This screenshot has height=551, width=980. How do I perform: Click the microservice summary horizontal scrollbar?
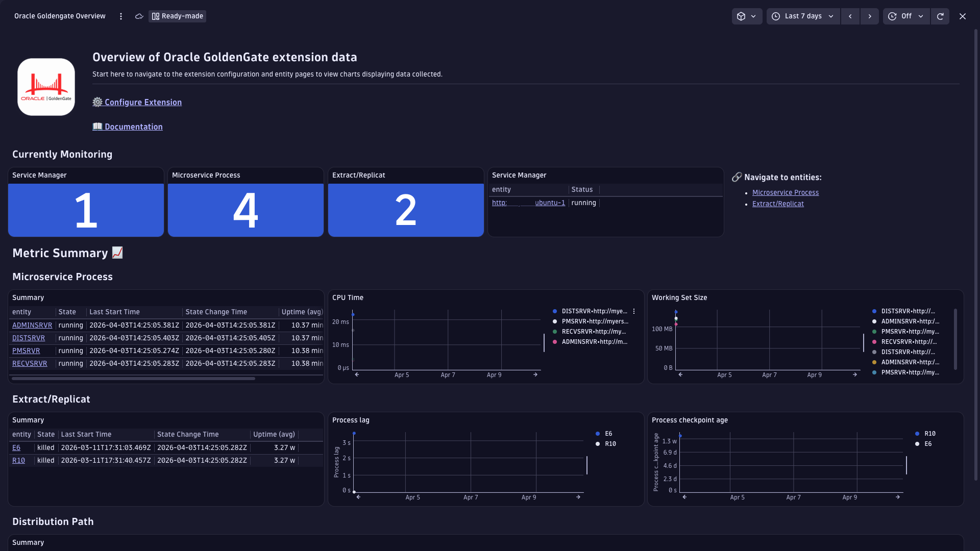point(133,379)
